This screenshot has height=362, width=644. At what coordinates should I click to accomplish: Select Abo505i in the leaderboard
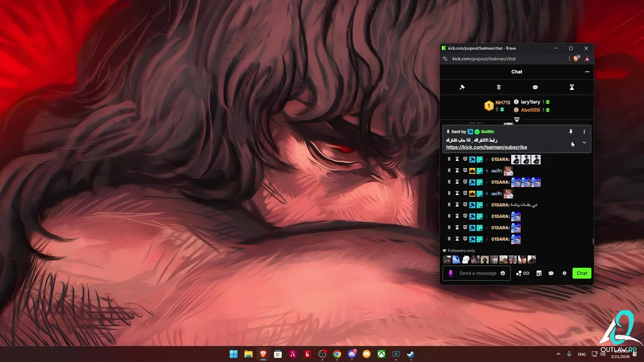point(531,110)
